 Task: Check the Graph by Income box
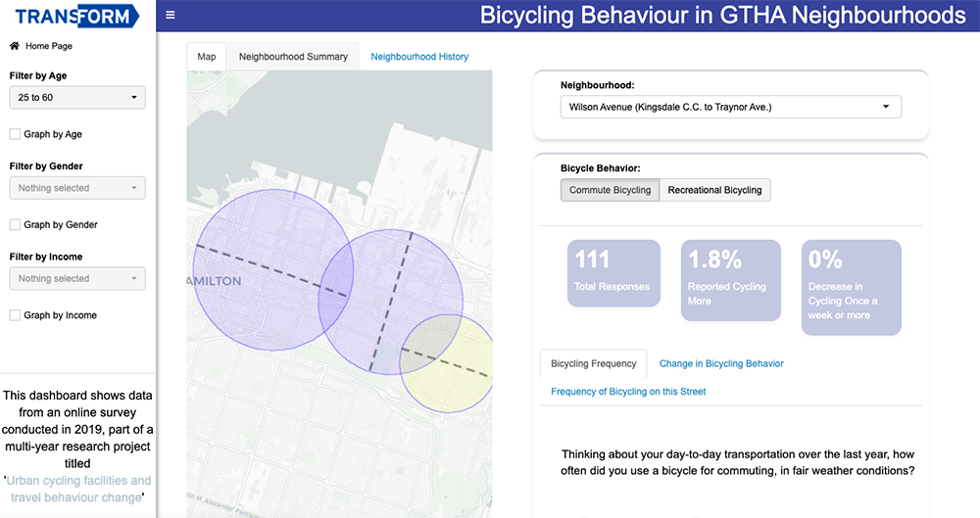click(x=15, y=315)
